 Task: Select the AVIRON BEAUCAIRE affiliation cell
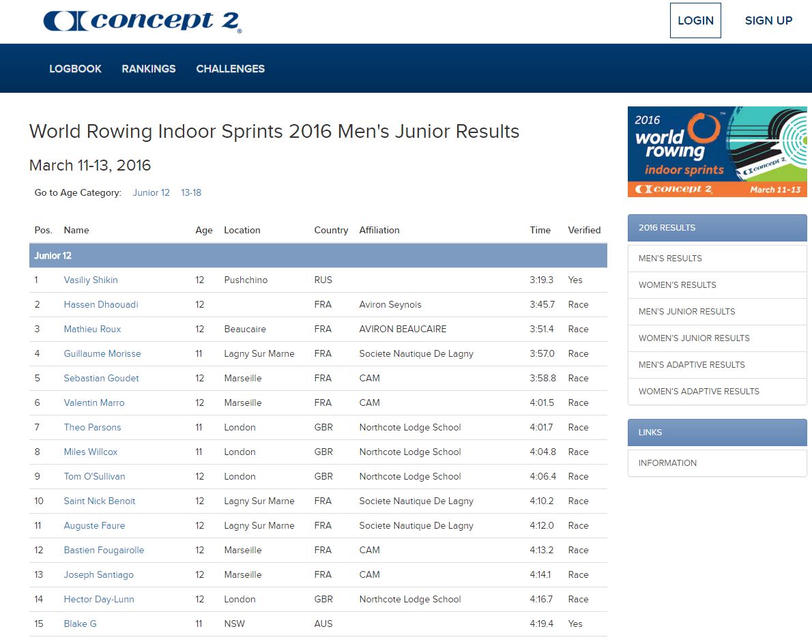pos(403,330)
